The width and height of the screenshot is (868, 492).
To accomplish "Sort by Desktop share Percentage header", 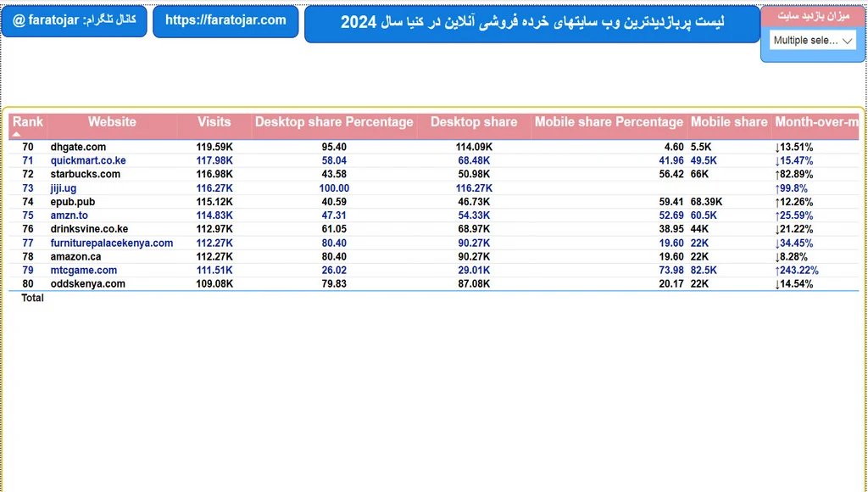I will [334, 122].
